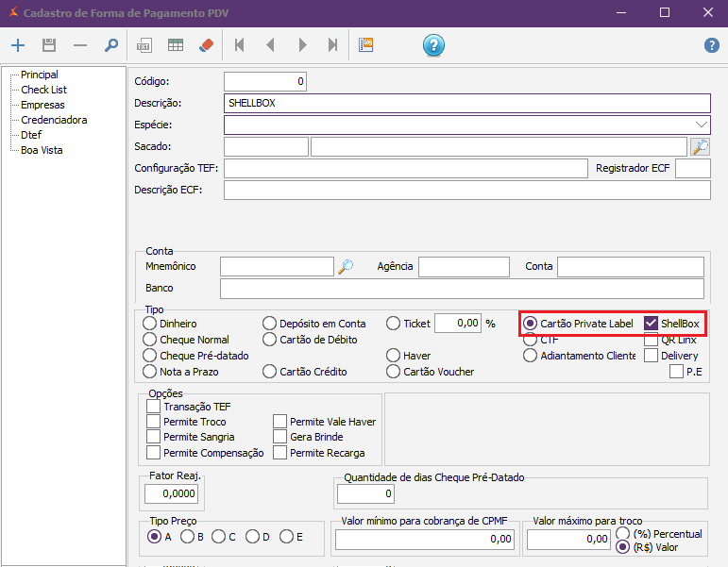The image size is (728, 567).
Task: Choose the Cartão Crédito payment type
Action: [x=270, y=372]
